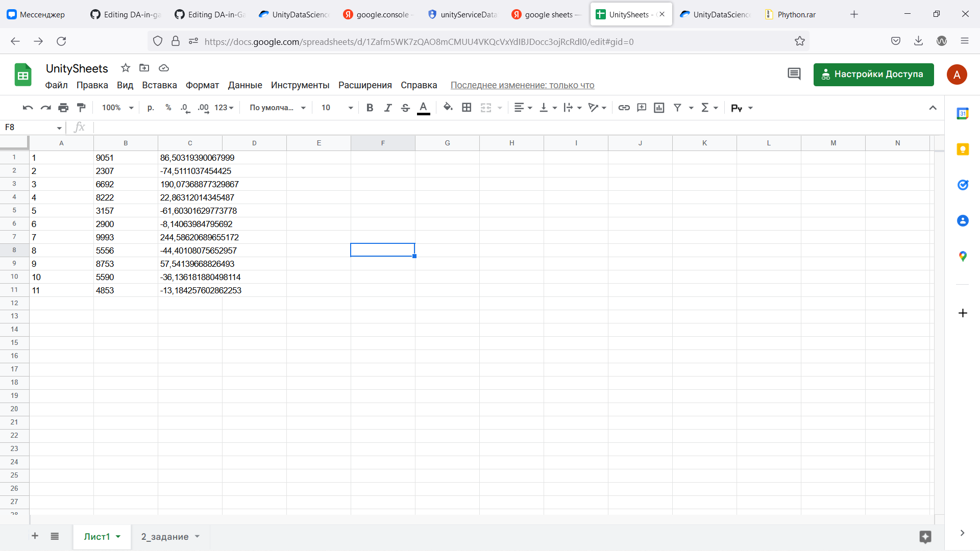The width and height of the screenshot is (980, 551).
Task: Click the print icon in the toolbar
Action: click(63, 108)
